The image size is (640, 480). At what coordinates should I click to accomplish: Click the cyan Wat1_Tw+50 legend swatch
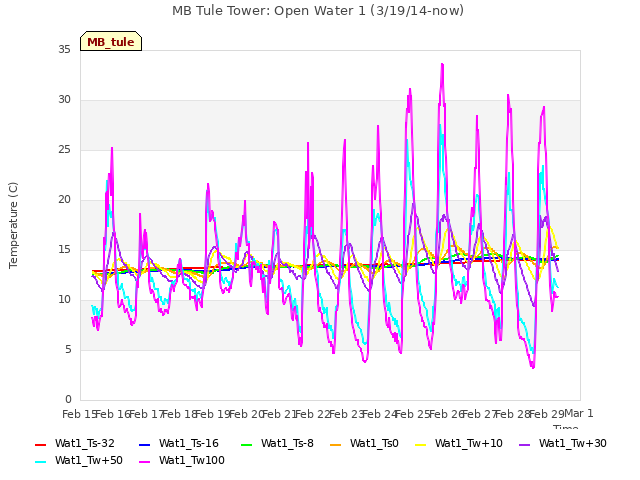[41, 462]
